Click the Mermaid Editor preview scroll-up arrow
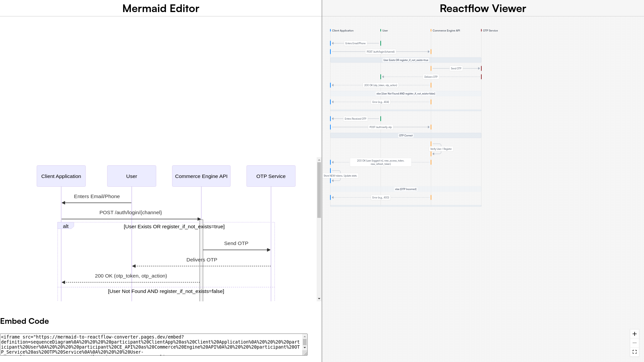Image resolution: width=644 pixels, height=362 pixels. click(319, 160)
